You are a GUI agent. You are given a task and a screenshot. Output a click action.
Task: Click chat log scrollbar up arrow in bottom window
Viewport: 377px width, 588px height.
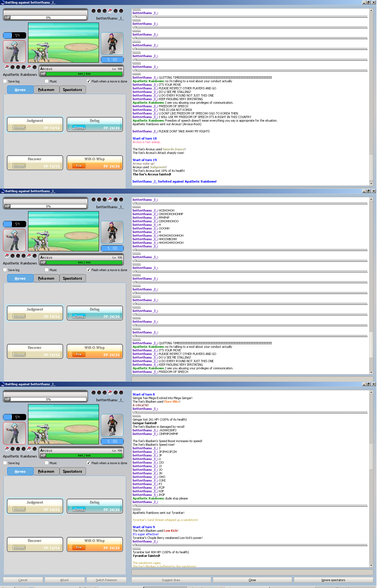[371, 392]
